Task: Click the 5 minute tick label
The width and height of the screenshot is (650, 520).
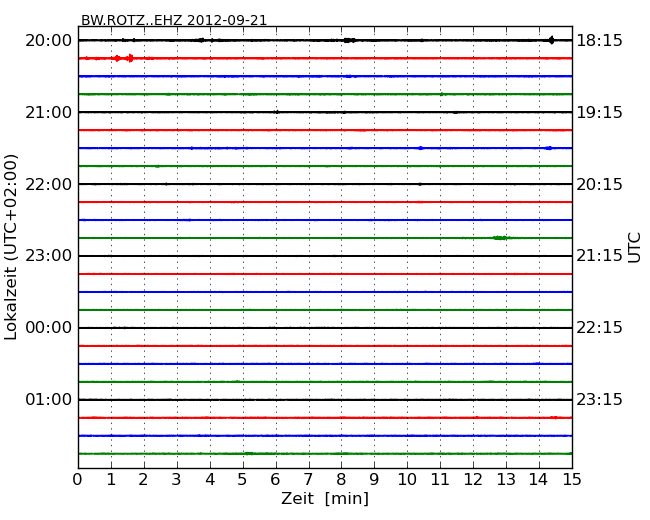Action: 243,479
